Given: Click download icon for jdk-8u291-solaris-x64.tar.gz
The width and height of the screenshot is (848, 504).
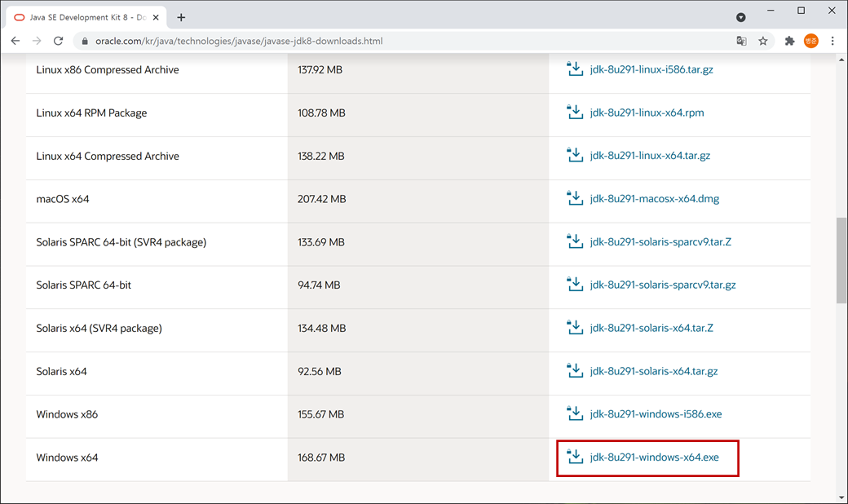Looking at the screenshot, I should coord(574,370).
